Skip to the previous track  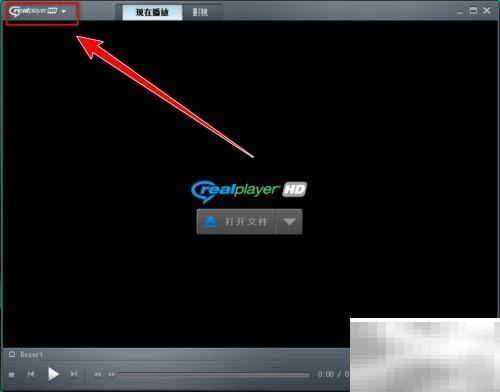tap(31, 374)
